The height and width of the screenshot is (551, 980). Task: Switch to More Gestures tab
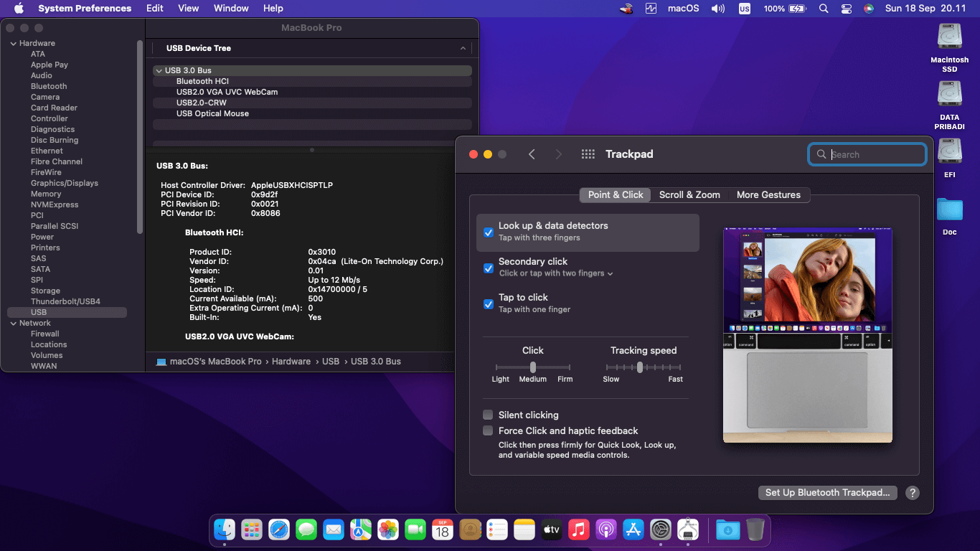tap(768, 194)
